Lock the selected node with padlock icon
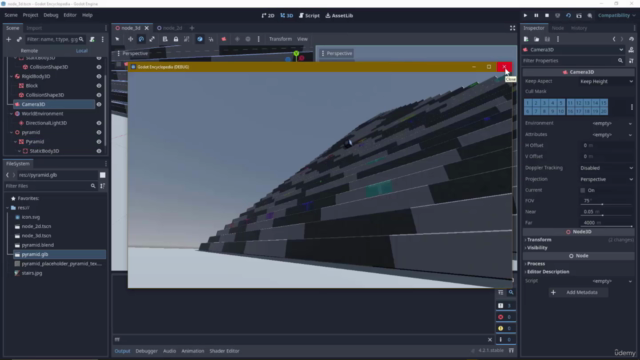The width and height of the screenshot is (640, 360). pos(176,39)
